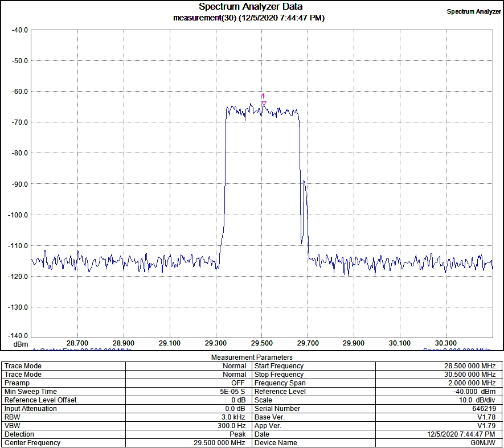This screenshot has width=504, height=448.
Task: Click the "-70.0" y-axis label
Action: 20,122
